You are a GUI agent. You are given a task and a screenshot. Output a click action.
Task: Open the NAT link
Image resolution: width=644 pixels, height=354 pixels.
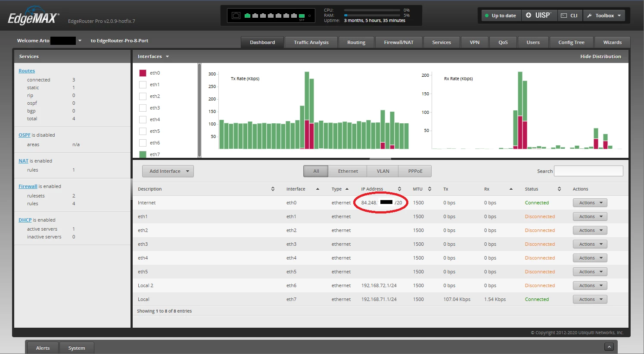[23, 161]
